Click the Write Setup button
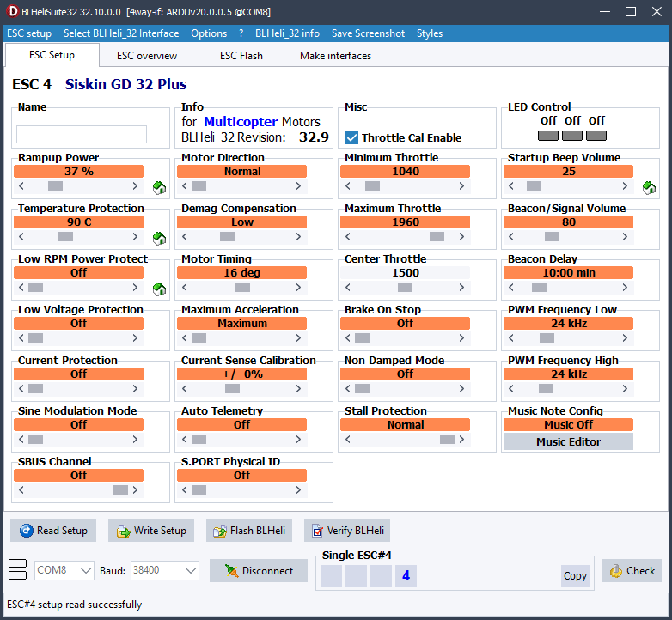 coord(151,531)
